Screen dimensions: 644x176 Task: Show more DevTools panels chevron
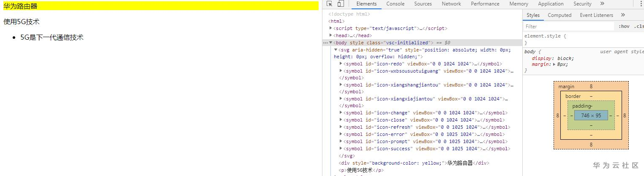(602, 4)
